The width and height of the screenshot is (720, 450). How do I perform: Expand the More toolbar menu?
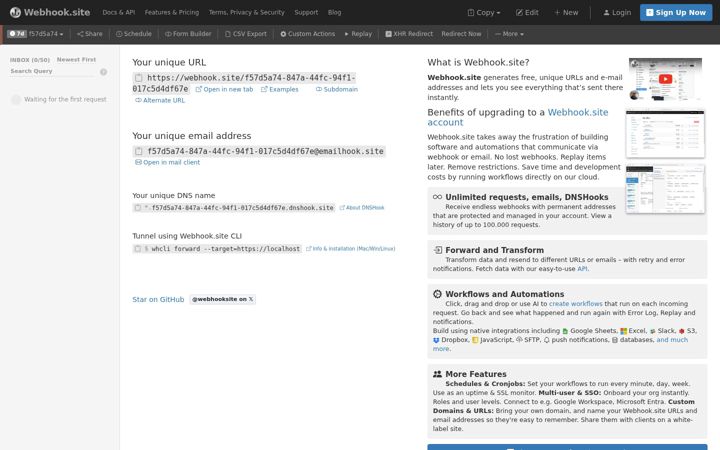coord(509,34)
